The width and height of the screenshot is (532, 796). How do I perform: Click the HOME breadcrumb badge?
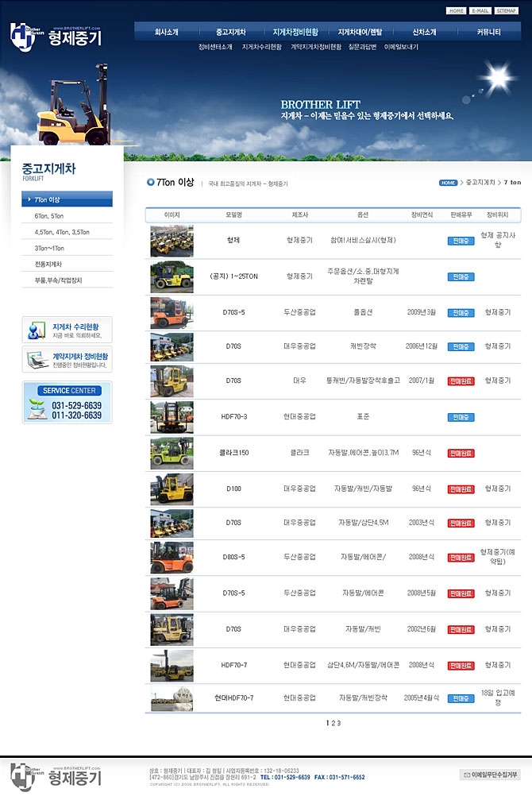tap(449, 183)
